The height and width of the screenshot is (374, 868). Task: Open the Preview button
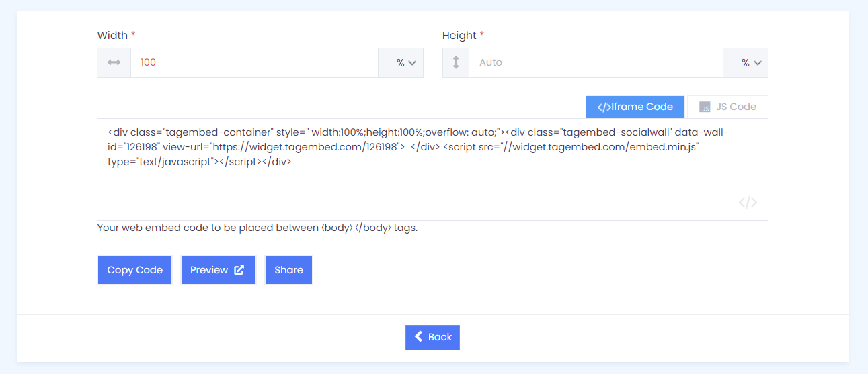pyautogui.click(x=219, y=270)
